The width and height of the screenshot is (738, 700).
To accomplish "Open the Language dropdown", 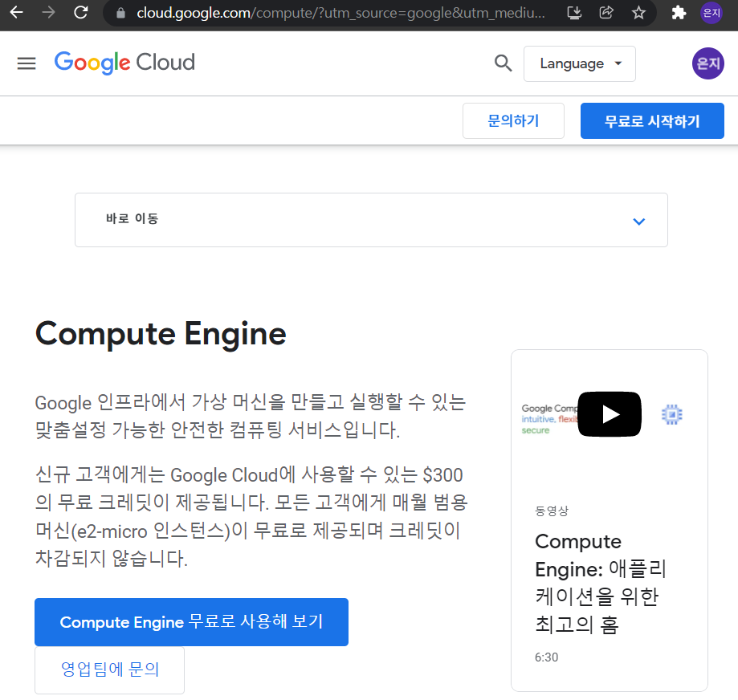I will click(x=580, y=63).
